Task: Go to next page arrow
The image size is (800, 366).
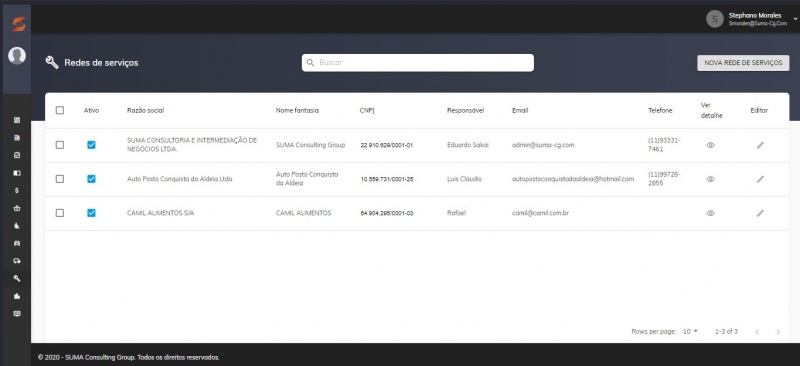Action: 778,332
